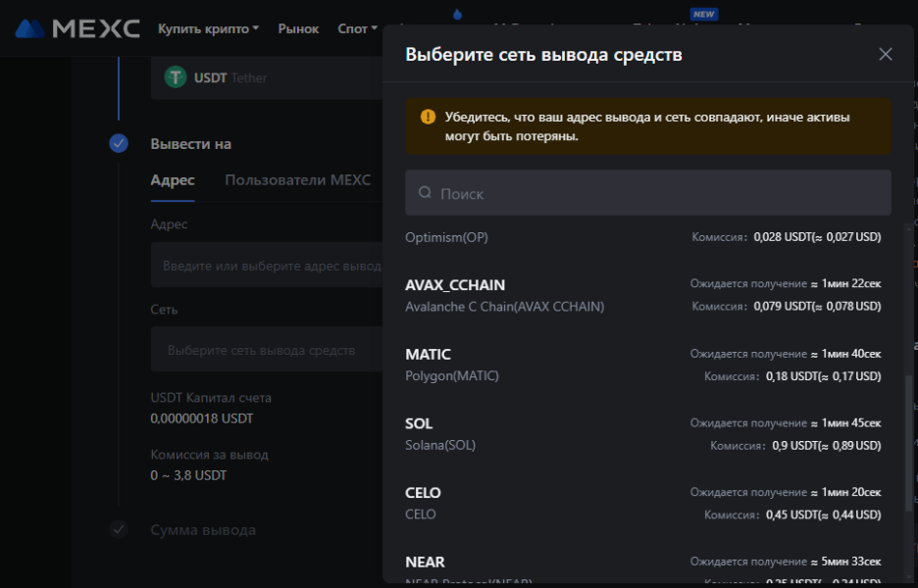Viewport: 918px width, 588px height.
Task: Close the network selection dialog
Action: point(885,55)
